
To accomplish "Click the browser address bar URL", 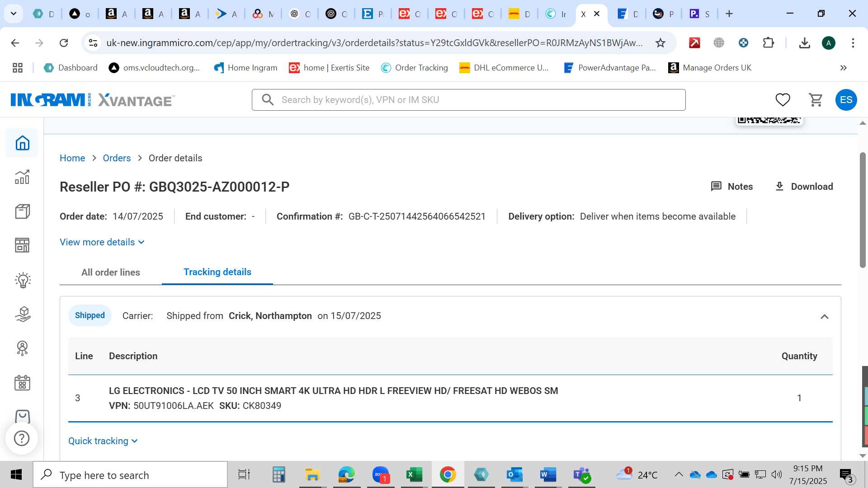I will [x=374, y=43].
